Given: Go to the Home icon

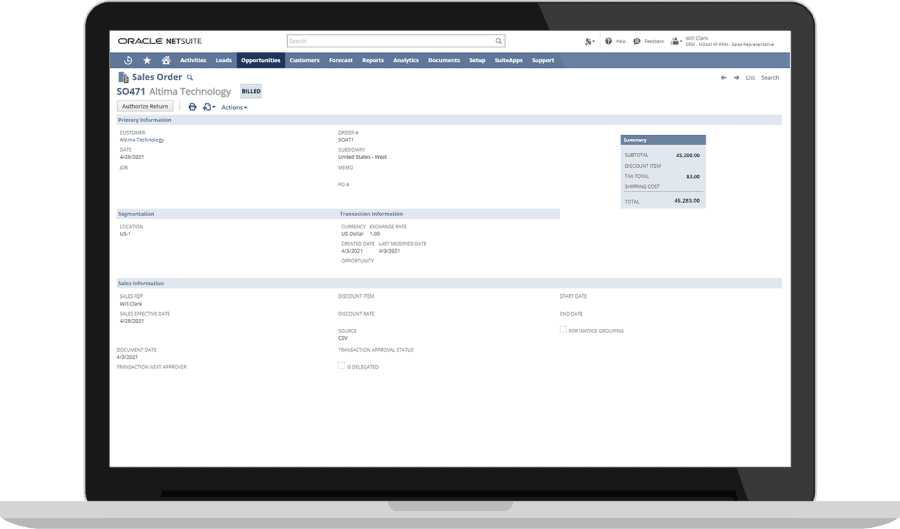Looking at the screenshot, I should (166, 60).
